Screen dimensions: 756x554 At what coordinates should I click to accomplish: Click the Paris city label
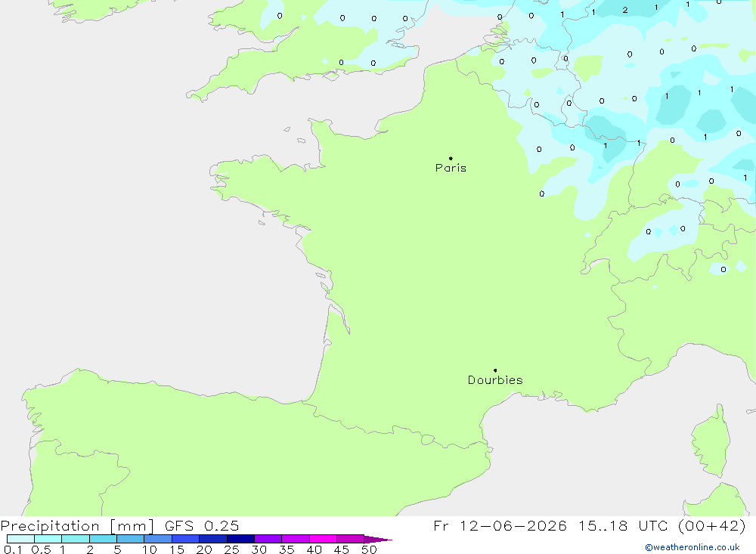pos(451,168)
